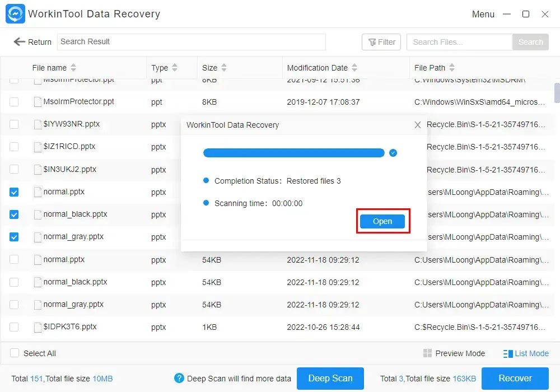
Task: Click the Recover button
Action: point(515,379)
